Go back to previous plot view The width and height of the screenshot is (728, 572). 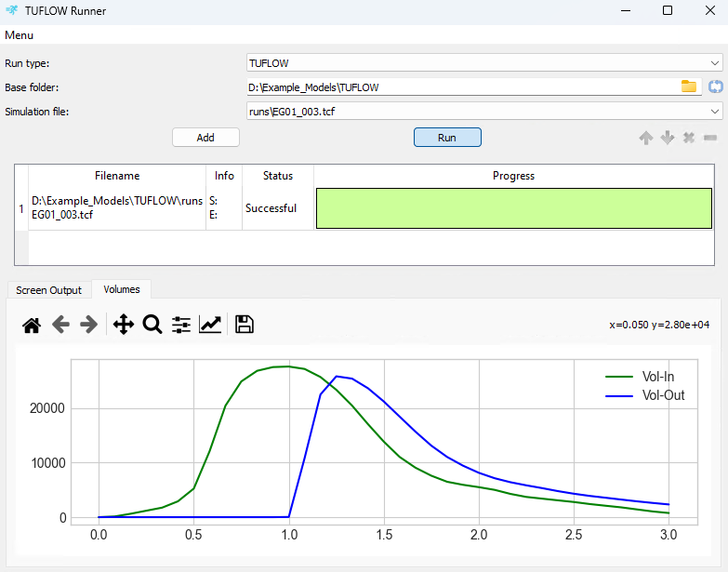point(60,325)
